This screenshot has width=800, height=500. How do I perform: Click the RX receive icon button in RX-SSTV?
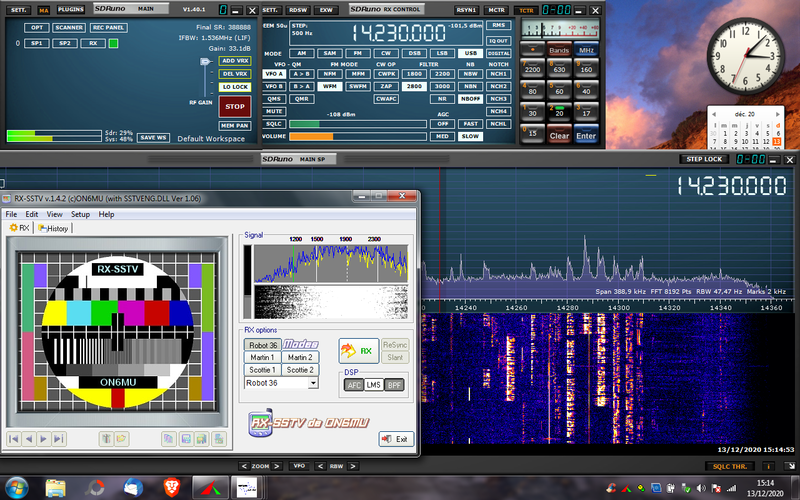tap(360, 350)
